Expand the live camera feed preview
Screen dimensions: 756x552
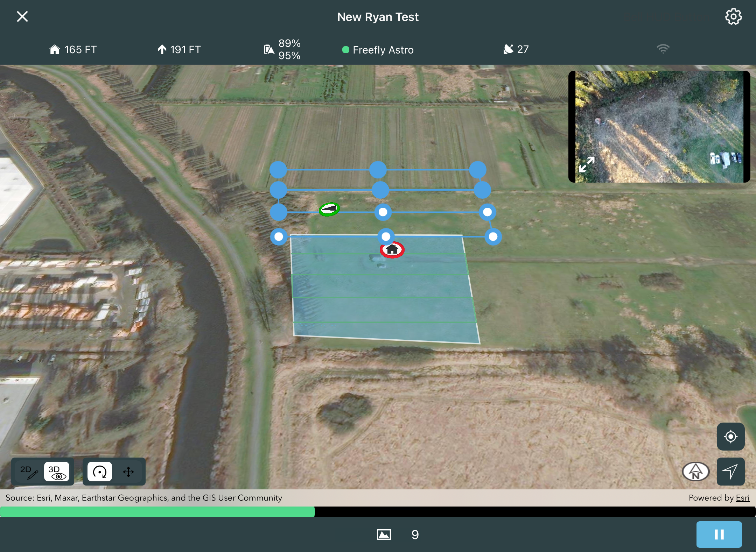[587, 164]
